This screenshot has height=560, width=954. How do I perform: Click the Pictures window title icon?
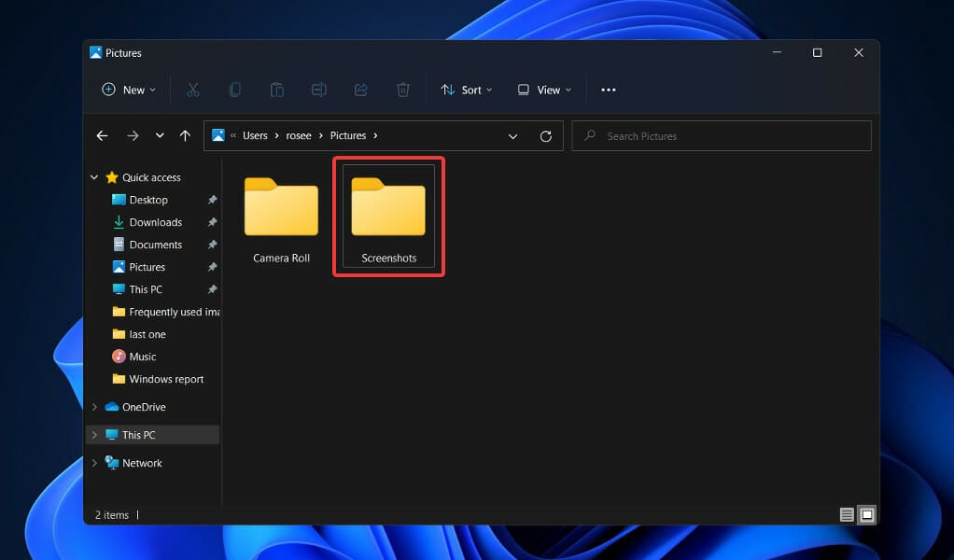click(x=95, y=53)
